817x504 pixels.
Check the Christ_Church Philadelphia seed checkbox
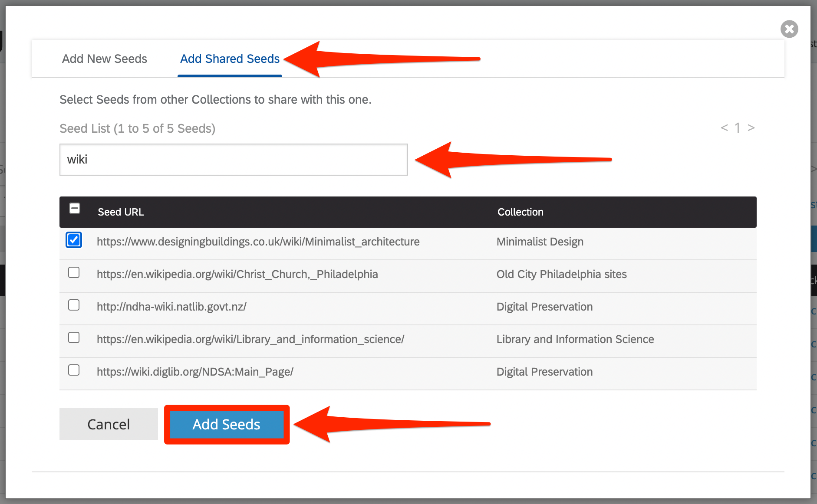tap(74, 273)
